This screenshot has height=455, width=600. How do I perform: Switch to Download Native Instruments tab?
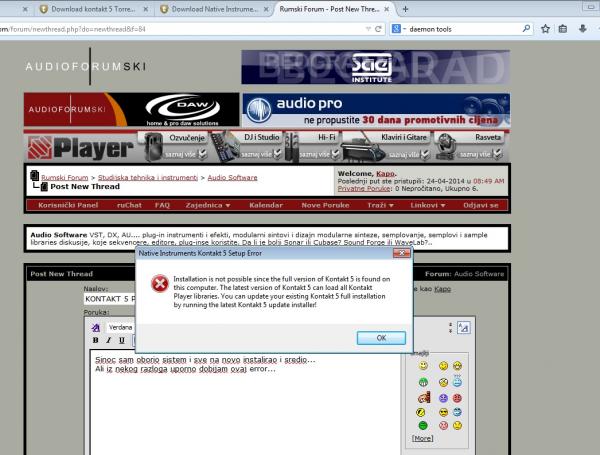tap(214, 9)
